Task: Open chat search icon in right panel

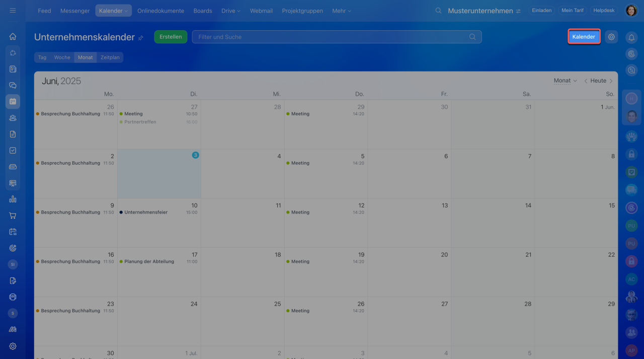Action: (x=631, y=70)
